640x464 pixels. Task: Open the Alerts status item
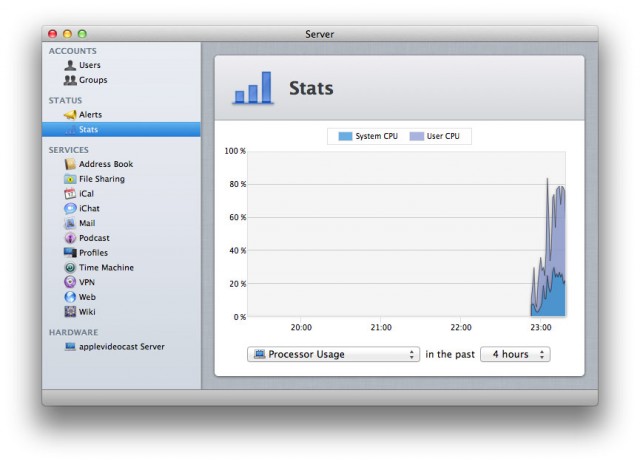pyautogui.click(x=90, y=115)
